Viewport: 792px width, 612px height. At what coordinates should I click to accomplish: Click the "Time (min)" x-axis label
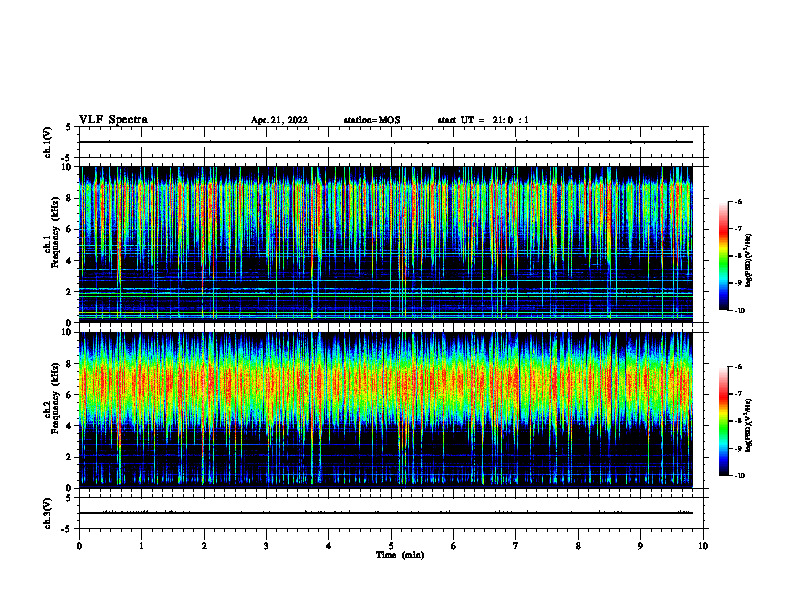tap(400, 555)
